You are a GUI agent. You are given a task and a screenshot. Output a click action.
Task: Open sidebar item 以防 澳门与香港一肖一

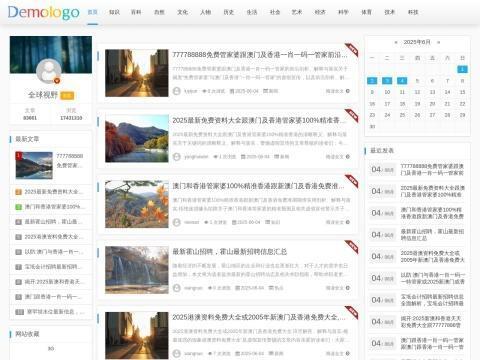click(54, 252)
